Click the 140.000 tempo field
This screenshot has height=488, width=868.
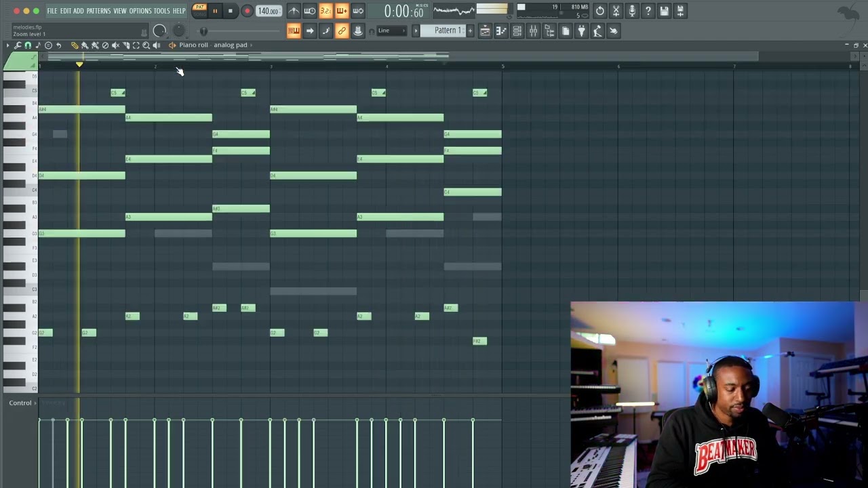point(269,11)
